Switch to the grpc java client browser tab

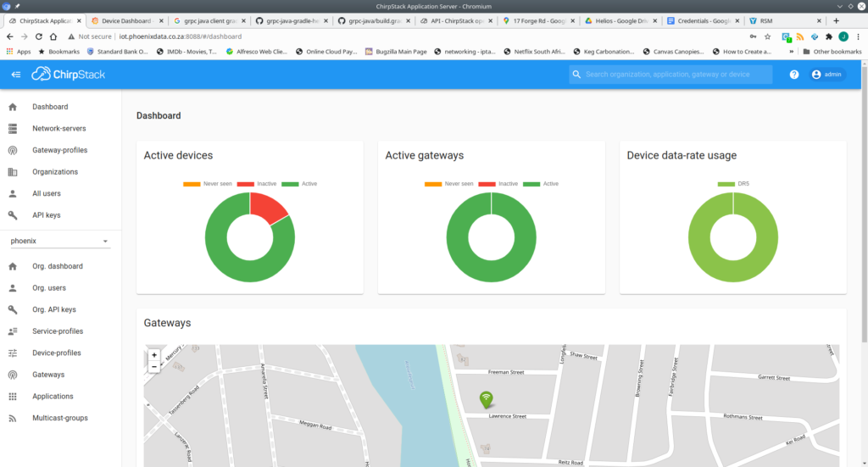[x=210, y=21]
